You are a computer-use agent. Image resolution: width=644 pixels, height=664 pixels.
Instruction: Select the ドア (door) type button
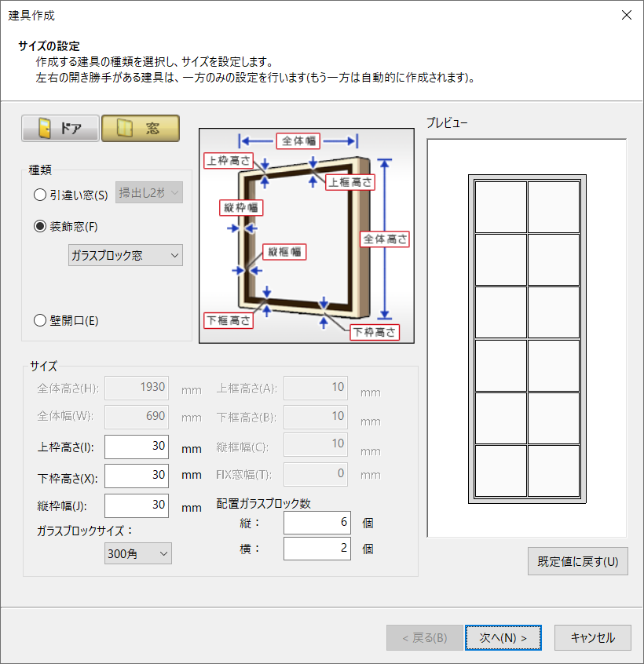coord(60,129)
